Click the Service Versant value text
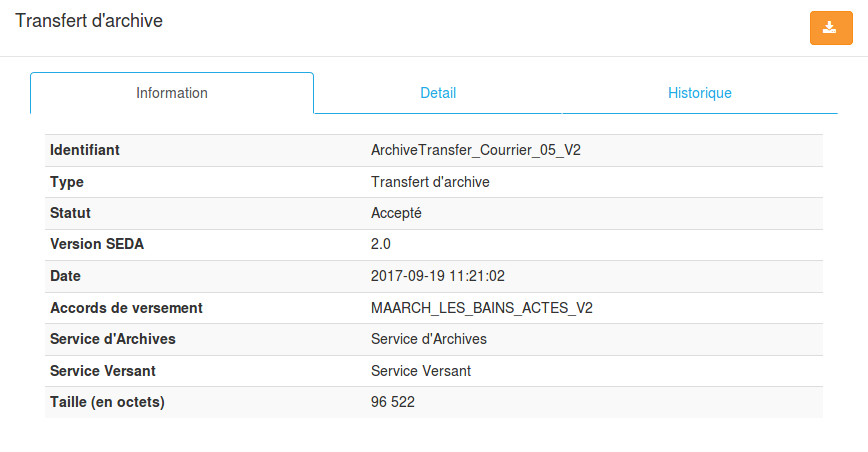Screen dimensions: 868x452 point(421,371)
